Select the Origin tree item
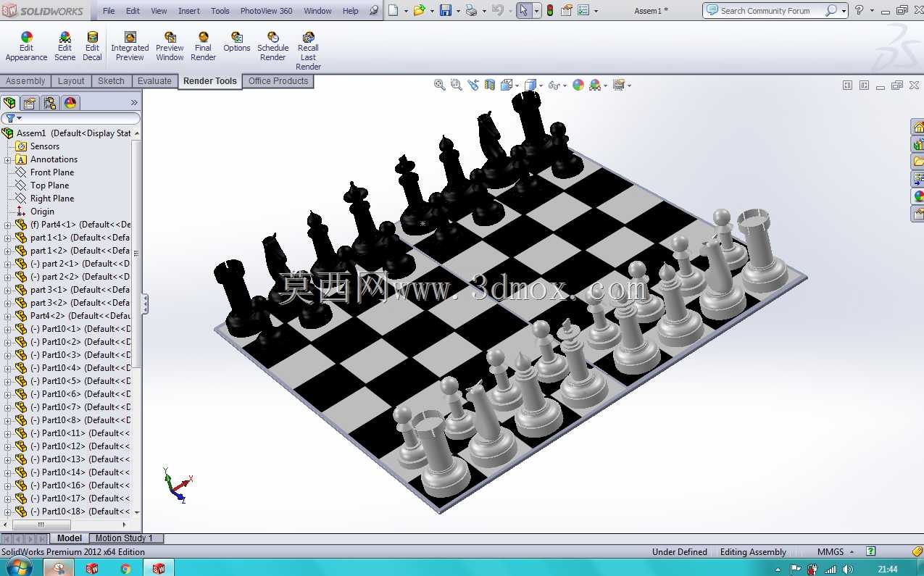This screenshot has height=576, width=924. [x=42, y=212]
